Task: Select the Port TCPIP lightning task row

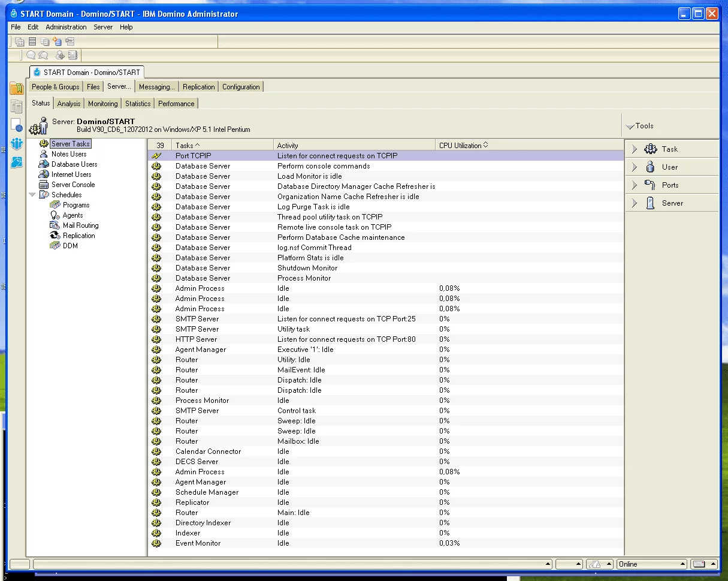Action: (193, 156)
